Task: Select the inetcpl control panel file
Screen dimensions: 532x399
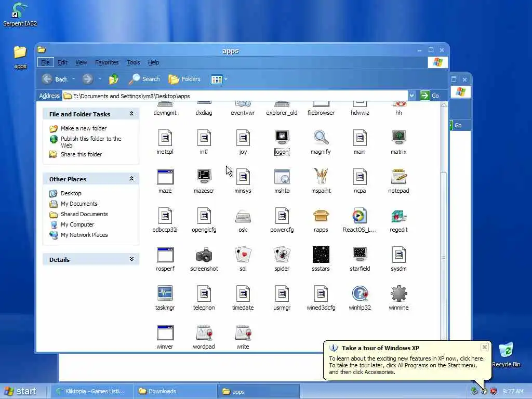Action: 165,137
